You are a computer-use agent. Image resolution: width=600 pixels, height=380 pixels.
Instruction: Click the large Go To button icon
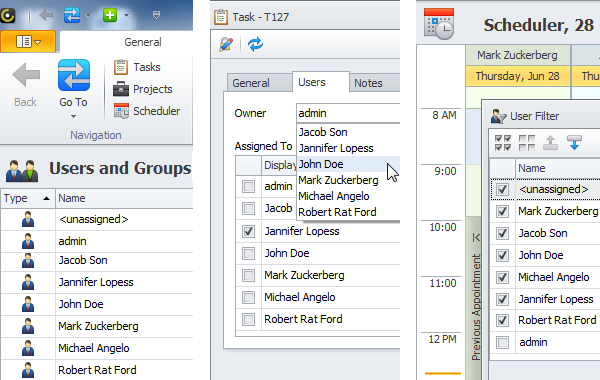[x=74, y=75]
